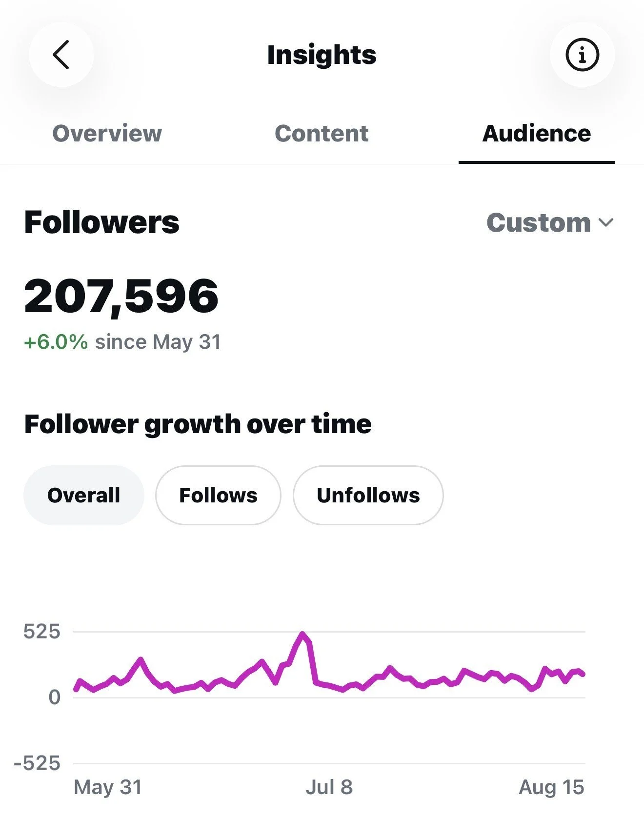Open the Custom date range dropdown

tap(550, 223)
